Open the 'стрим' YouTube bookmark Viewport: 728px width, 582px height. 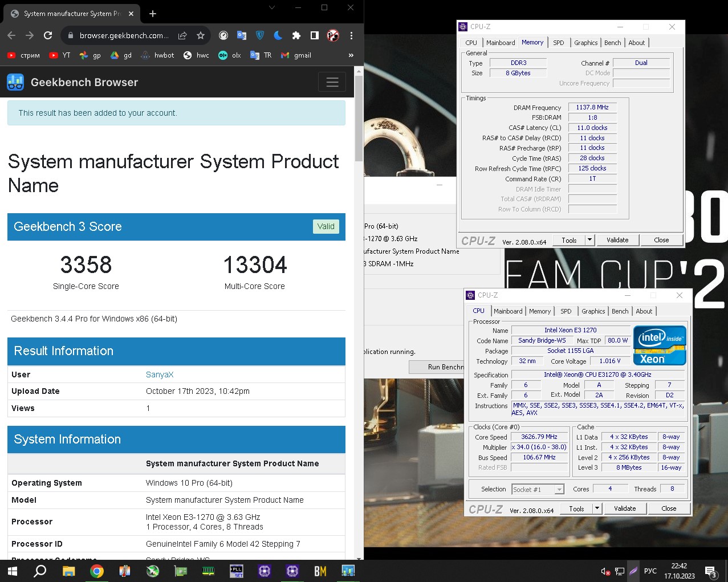23,55
